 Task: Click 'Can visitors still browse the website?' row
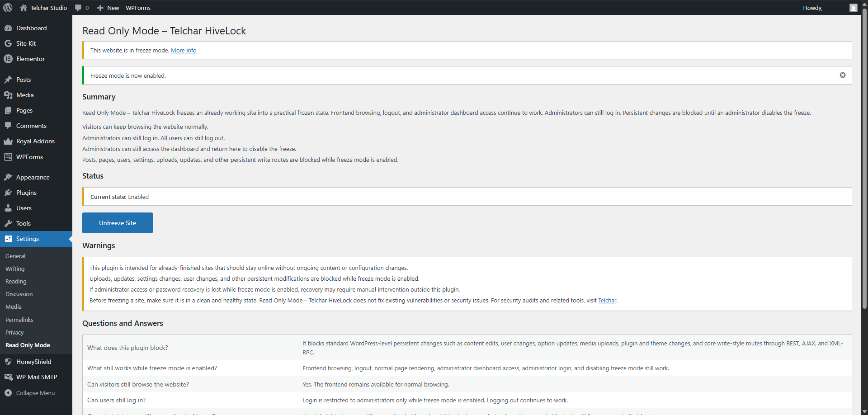coord(467,384)
